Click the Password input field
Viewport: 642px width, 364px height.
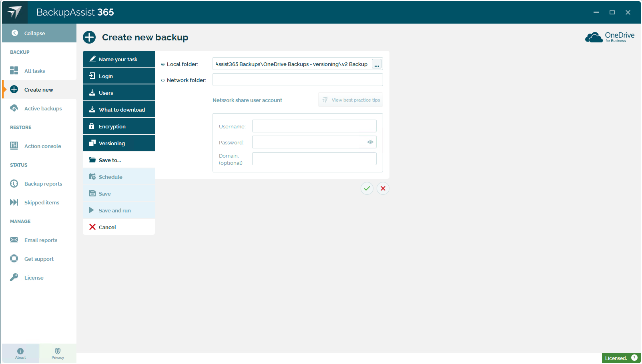click(x=314, y=142)
